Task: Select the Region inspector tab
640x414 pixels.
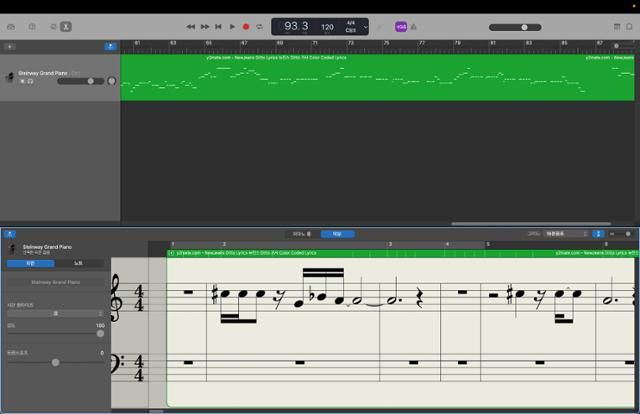Action: 30,263
